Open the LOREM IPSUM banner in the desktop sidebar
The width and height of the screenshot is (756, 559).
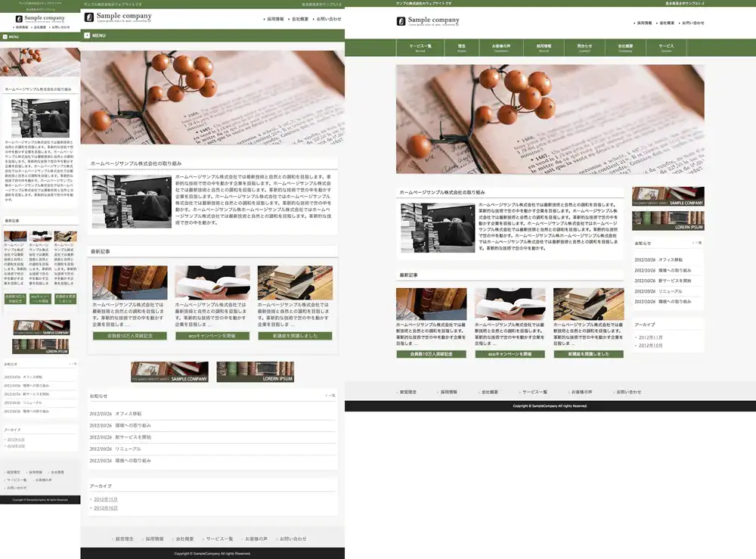click(x=668, y=220)
